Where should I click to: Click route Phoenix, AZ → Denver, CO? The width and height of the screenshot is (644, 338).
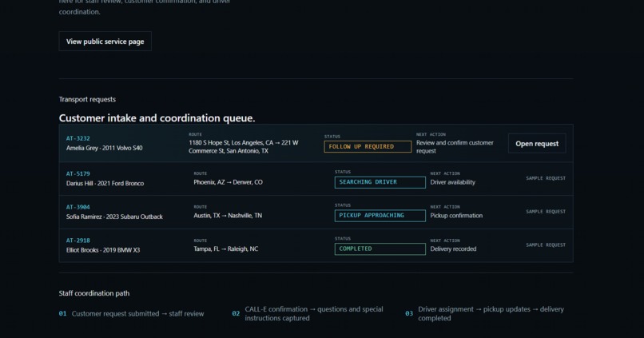pos(228,182)
